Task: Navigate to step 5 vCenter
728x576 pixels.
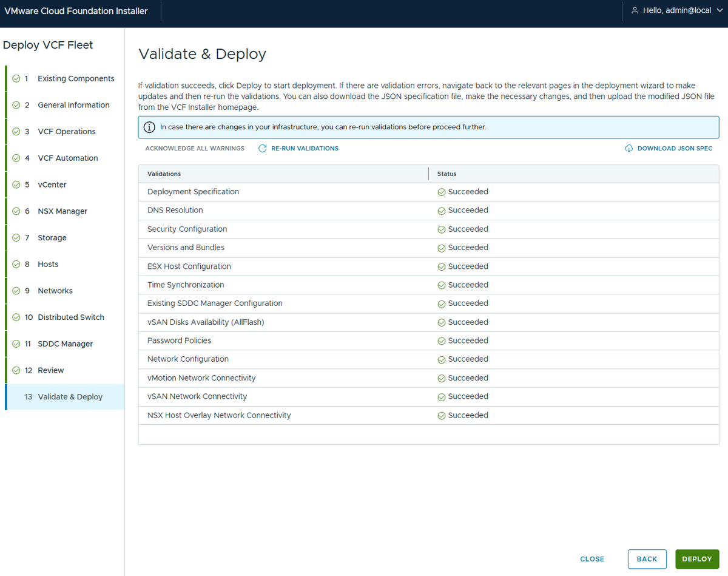Action: (x=65, y=185)
